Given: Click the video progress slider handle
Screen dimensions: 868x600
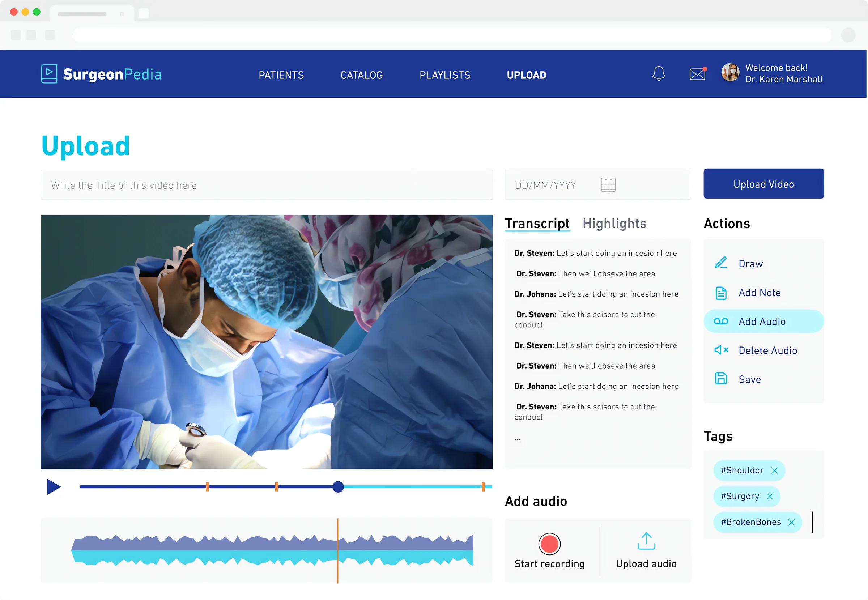Looking at the screenshot, I should coord(338,487).
